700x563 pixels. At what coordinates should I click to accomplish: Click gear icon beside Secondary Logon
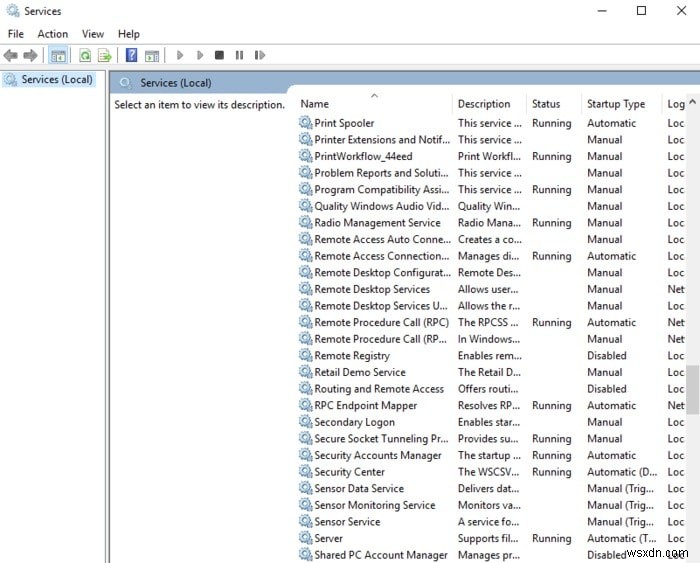point(305,421)
